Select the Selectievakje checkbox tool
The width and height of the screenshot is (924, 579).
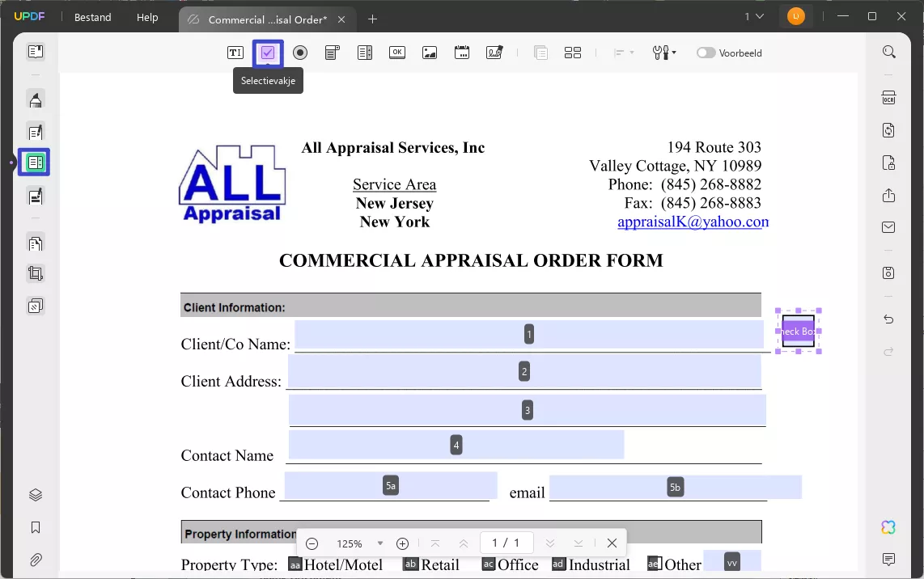pyautogui.click(x=268, y=53)
